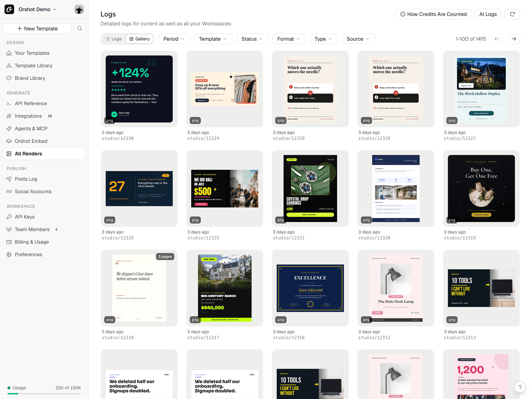Open AI Logs
This screenshot has height=399, width=532.
pos(488,14)
